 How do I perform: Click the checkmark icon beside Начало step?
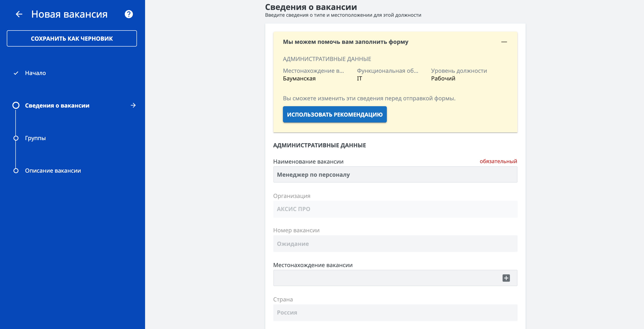tap(16, 73)
